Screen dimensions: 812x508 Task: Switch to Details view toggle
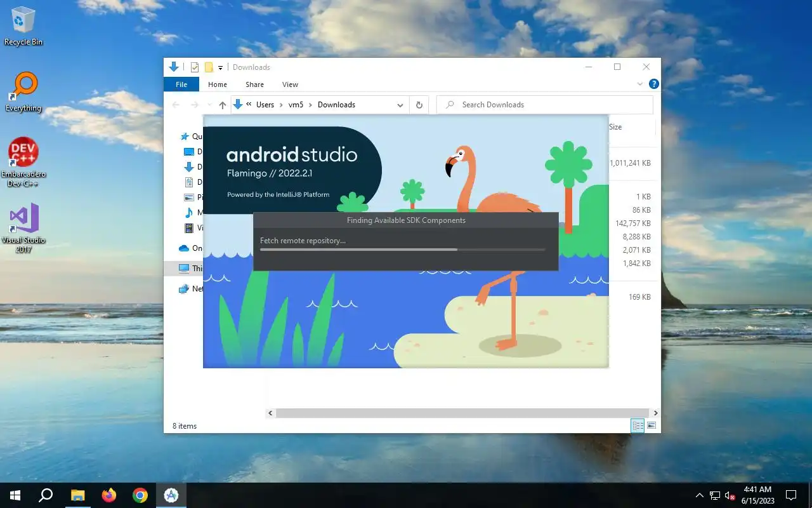pyautogui.click(x=638, y=426)
